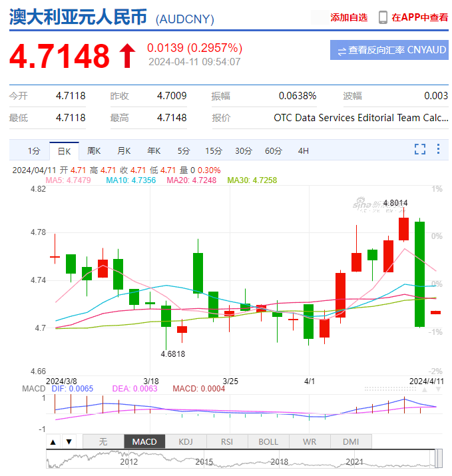Image resolution: width=452 pixels, height=476 pixels.
Task: Select the MACD indicator tab
Action: [144, 441]
